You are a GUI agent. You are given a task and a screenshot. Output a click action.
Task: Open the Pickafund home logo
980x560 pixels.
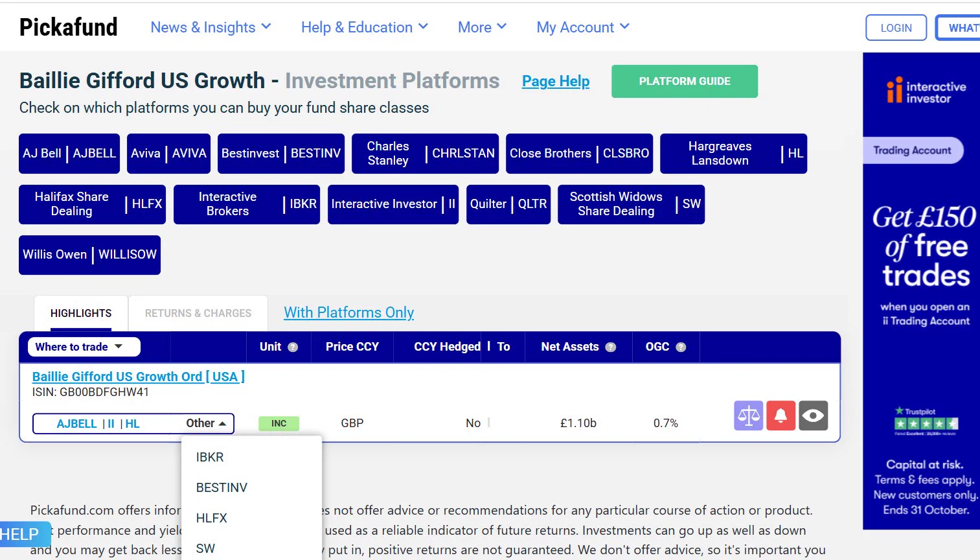tap(69, 27)
